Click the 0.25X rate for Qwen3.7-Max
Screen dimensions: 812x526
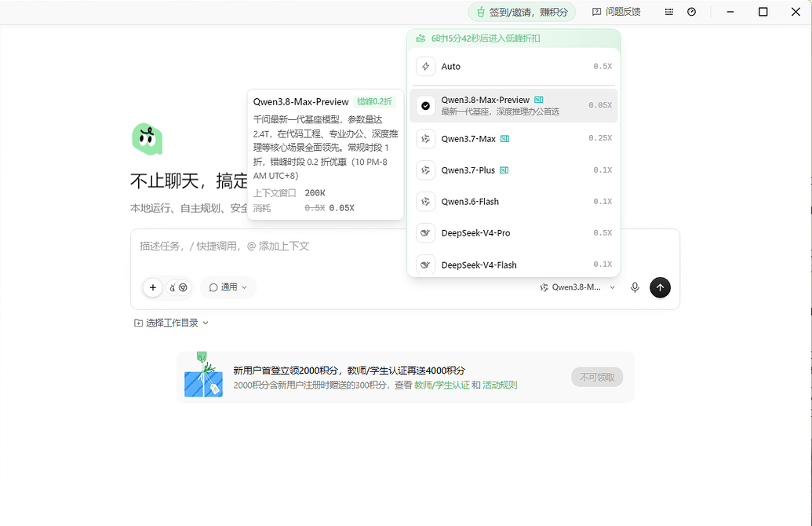click(600, 138)
